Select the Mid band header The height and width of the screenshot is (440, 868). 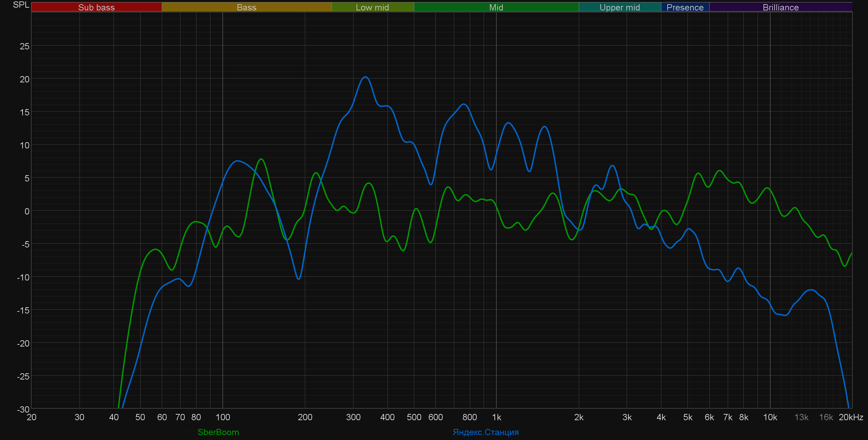click(x=496, y=7)
